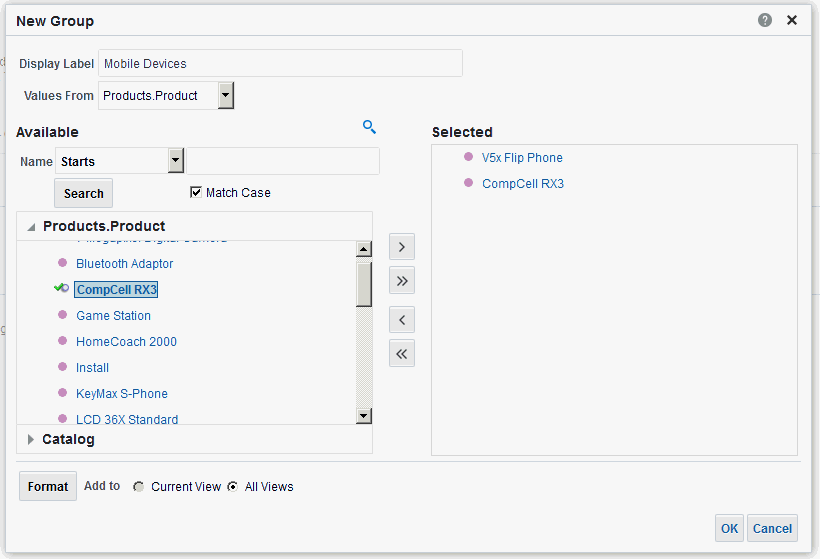Collapse the Products.Product tree node
The width and height of the screenshot is (820, 559).
[31, 227]
